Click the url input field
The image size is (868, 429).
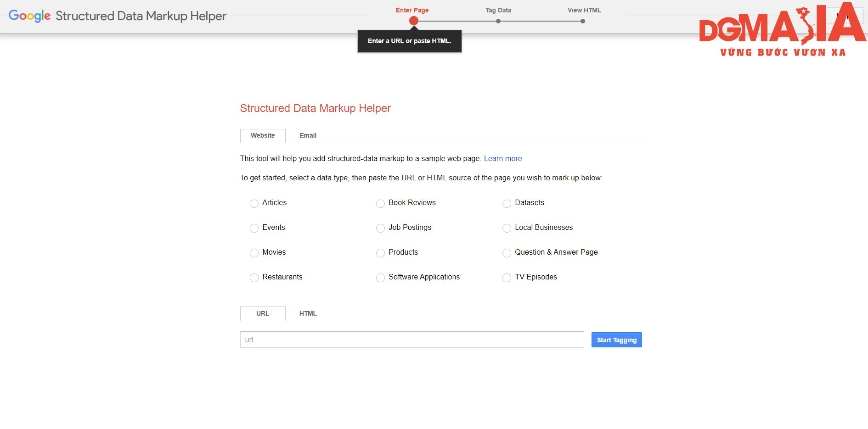(412, 340)
